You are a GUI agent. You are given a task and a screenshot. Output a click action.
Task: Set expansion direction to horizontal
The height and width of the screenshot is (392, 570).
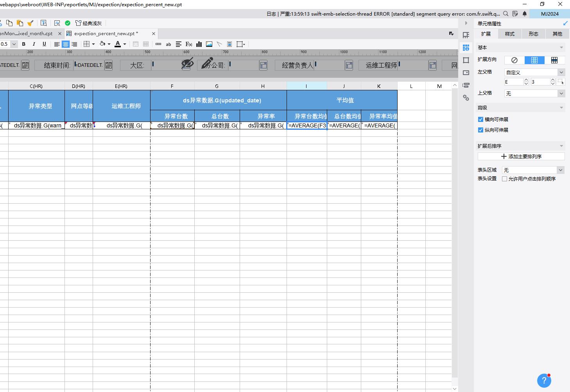pos(554,60)
